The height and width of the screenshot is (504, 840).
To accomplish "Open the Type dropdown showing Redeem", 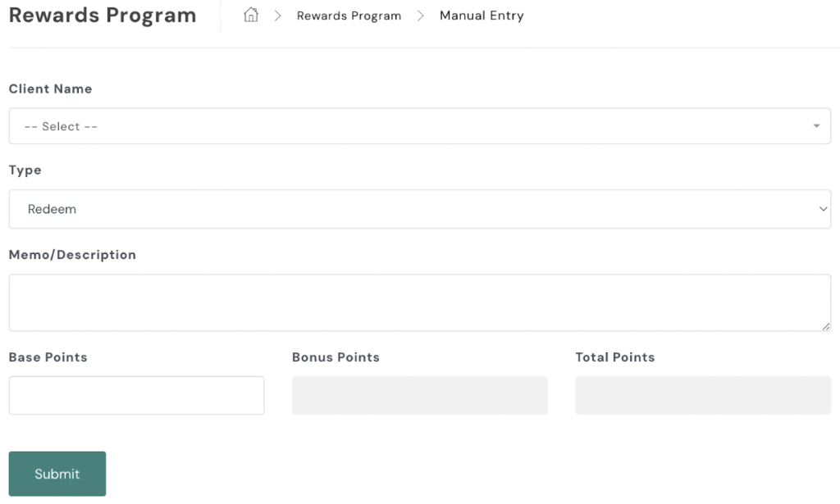I will pos(410,209).
